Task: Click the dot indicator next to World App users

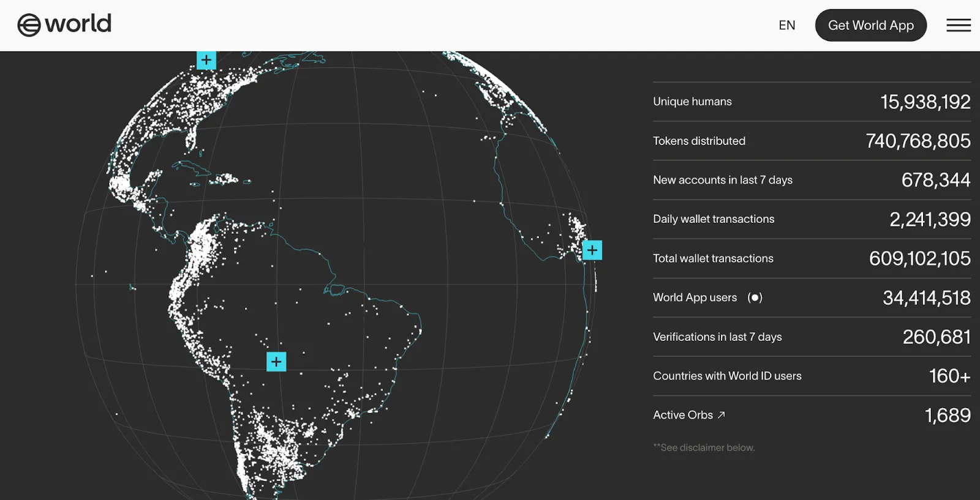Action: pyautogui.click(x=755, y=297)
